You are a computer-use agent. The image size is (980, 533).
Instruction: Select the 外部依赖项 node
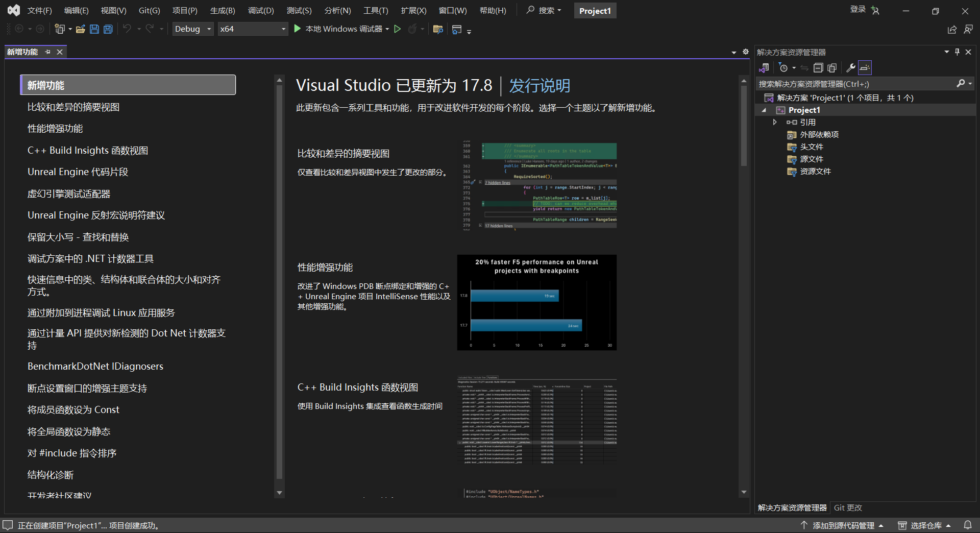click(819, 135)
